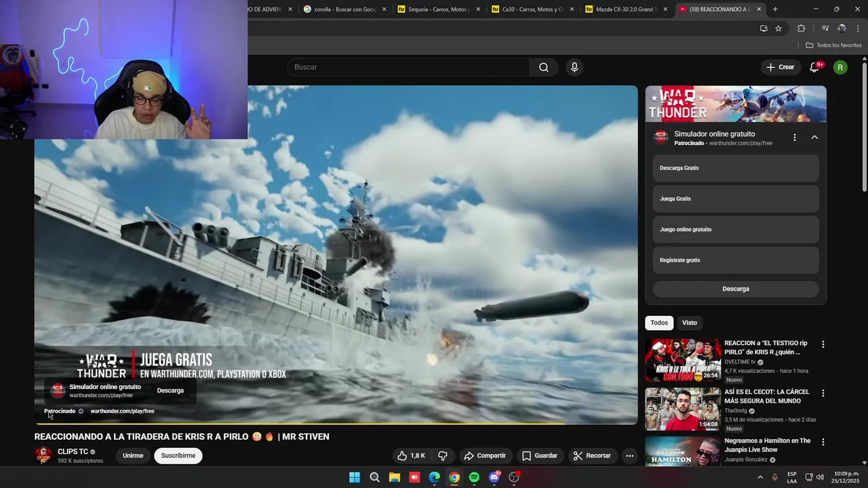868x488 pixels.
Task: Click the Crear button
Action: pos(780,67)
